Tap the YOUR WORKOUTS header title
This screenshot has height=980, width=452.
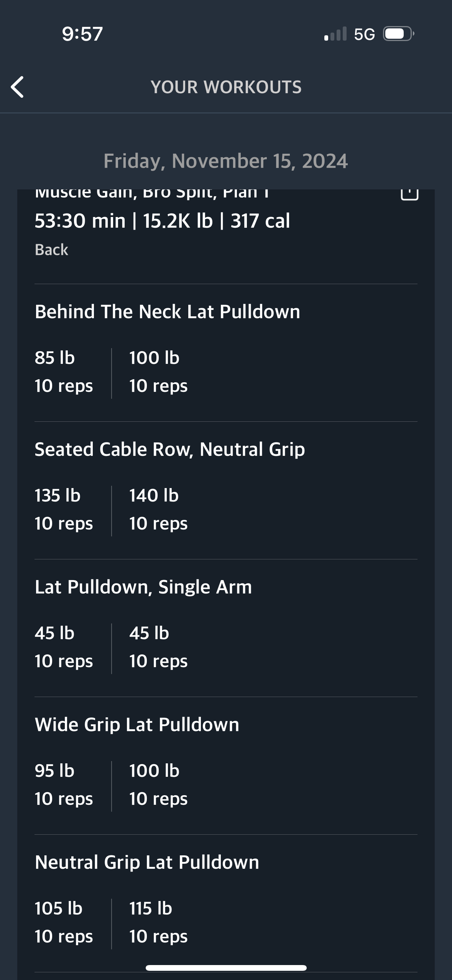point(226,87)
